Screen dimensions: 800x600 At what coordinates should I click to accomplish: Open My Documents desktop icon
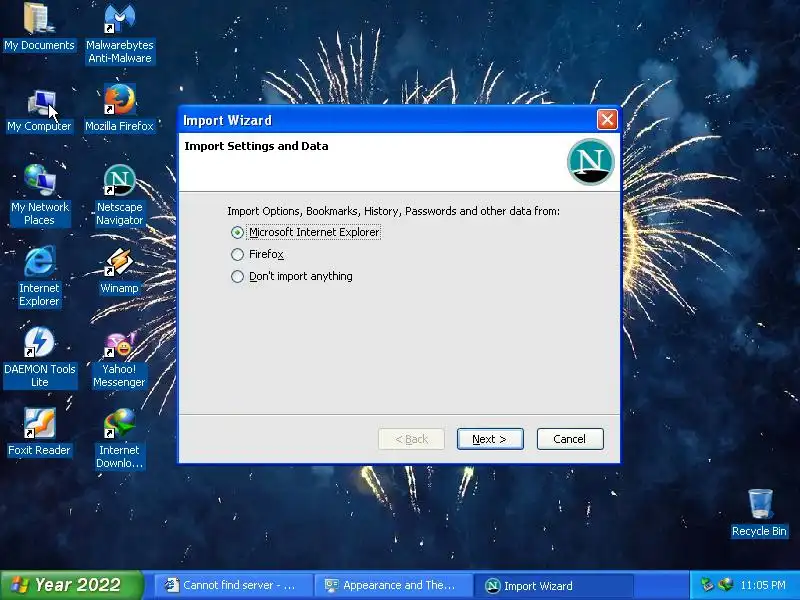(x=39, y=27)
